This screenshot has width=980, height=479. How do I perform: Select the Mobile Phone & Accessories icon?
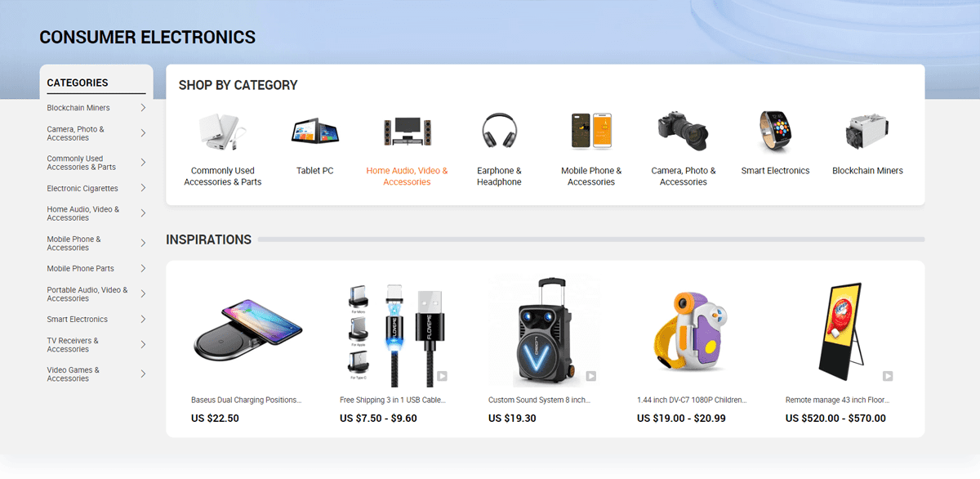(591, 131)
